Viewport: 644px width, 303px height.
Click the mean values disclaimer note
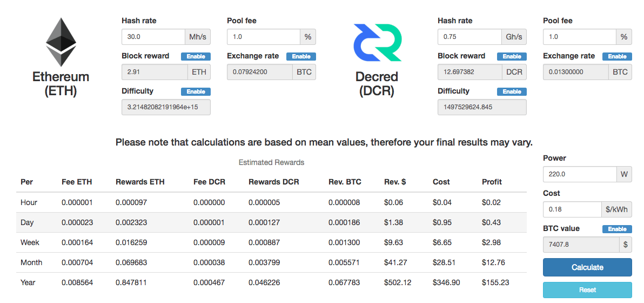pos(324,143)
